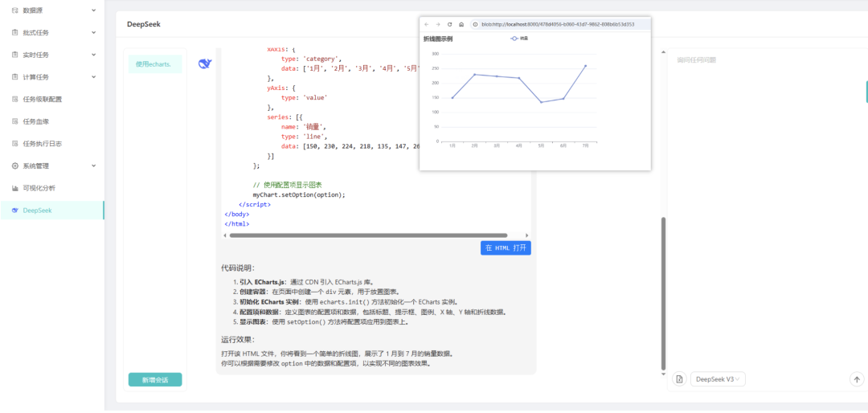Click the code block left scroll arrow
Screen dimensions: 868x413
point(224,235)
